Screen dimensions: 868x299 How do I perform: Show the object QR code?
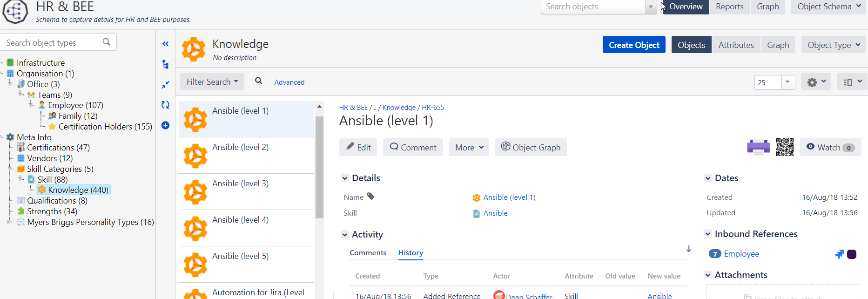(785, 147)
